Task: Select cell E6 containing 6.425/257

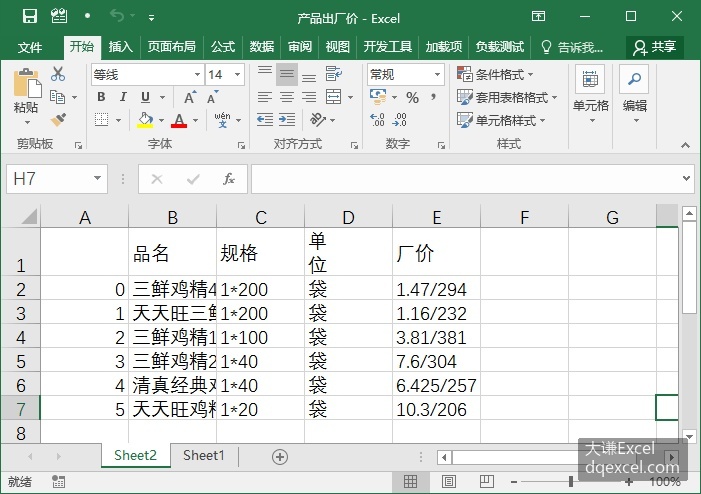Action: 436,385
